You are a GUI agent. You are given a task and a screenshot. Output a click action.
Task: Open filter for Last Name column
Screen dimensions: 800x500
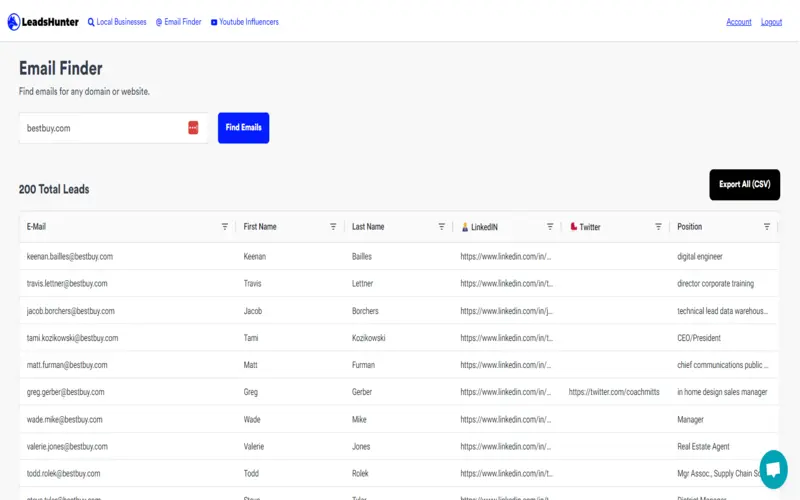pyautogui.click(x=441, y=227)
